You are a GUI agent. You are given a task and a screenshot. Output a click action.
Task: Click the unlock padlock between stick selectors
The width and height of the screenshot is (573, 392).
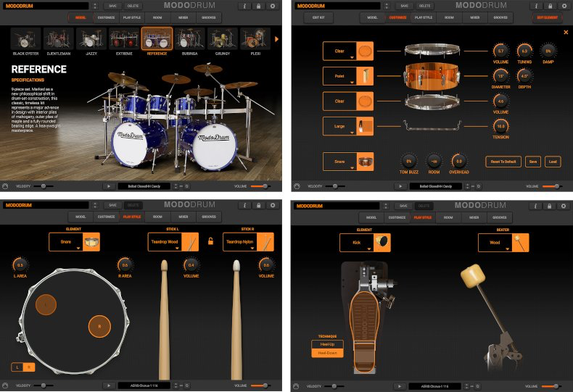(210, 241)
